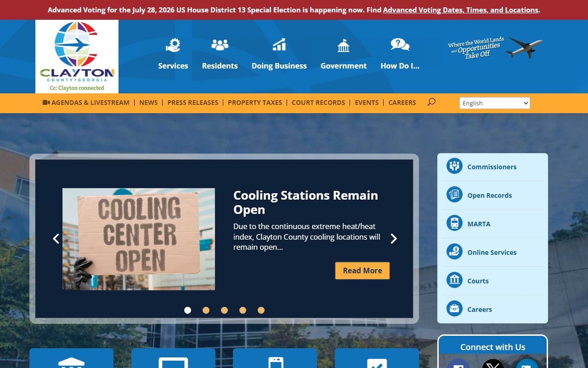Click the airplane tagline graphic
Viewport: 588px width, 368px height.
[495, 48]
